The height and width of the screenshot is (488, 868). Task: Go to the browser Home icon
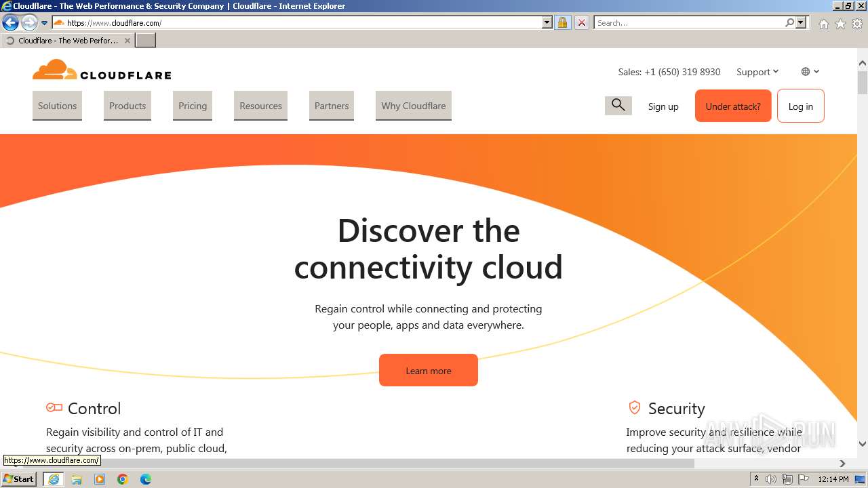823,24
